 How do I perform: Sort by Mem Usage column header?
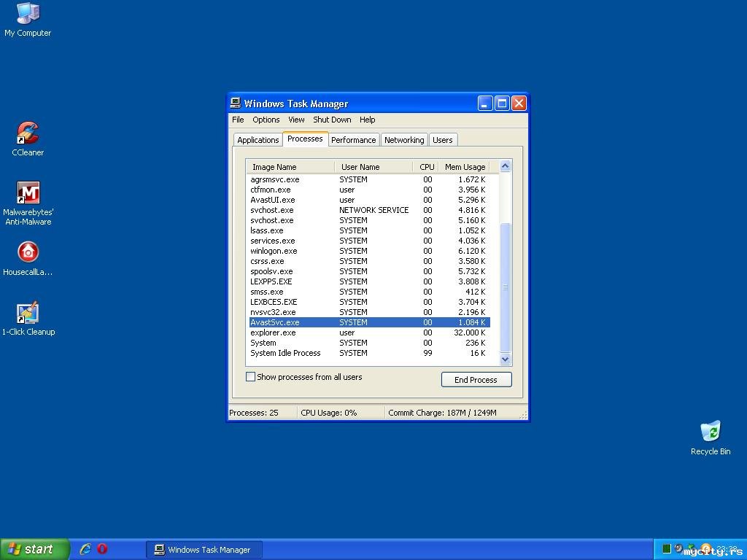(x=465, y=167)
